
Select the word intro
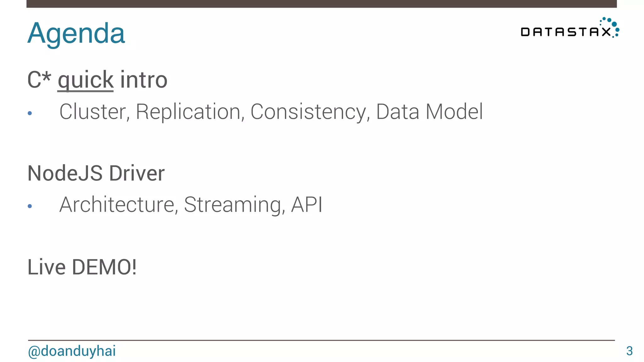click(x=144, y=80)
